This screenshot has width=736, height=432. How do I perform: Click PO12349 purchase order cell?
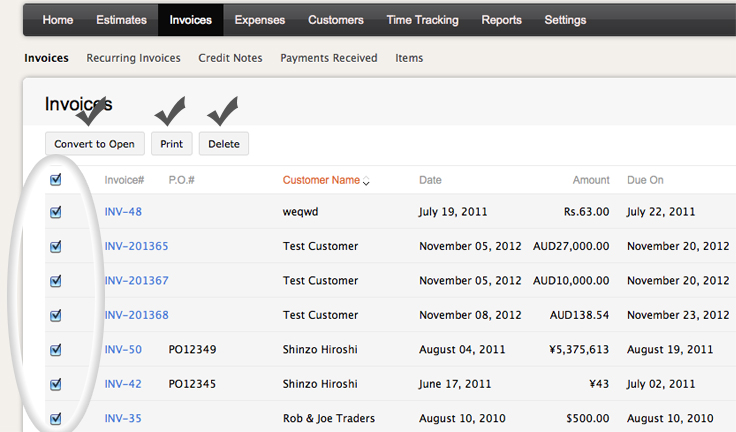pyautogui.click(x=192, y=349)
